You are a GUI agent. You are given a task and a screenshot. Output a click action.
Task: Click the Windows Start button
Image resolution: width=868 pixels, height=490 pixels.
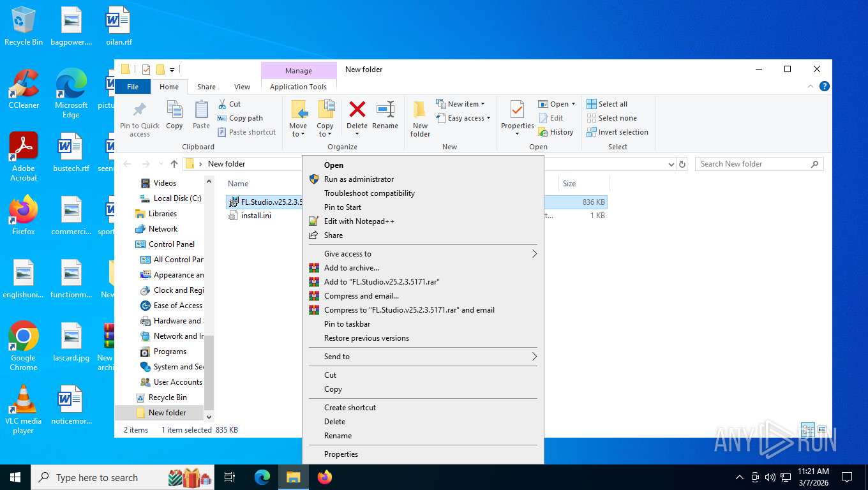tap(15, 477)
